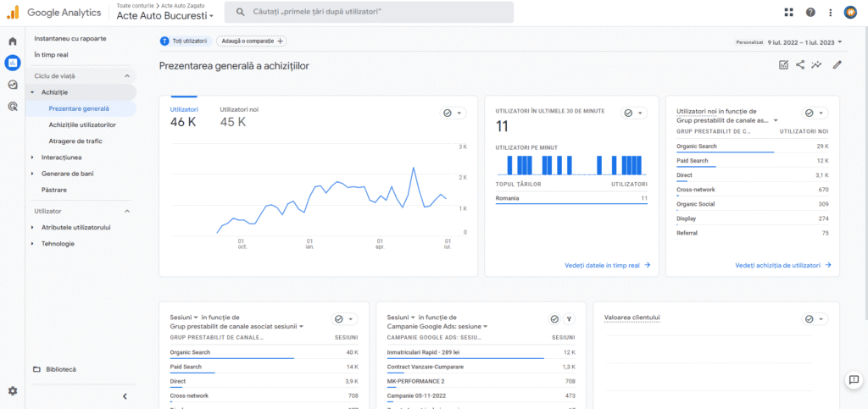Click the Google apps grid icon

(x=789, y=13)
